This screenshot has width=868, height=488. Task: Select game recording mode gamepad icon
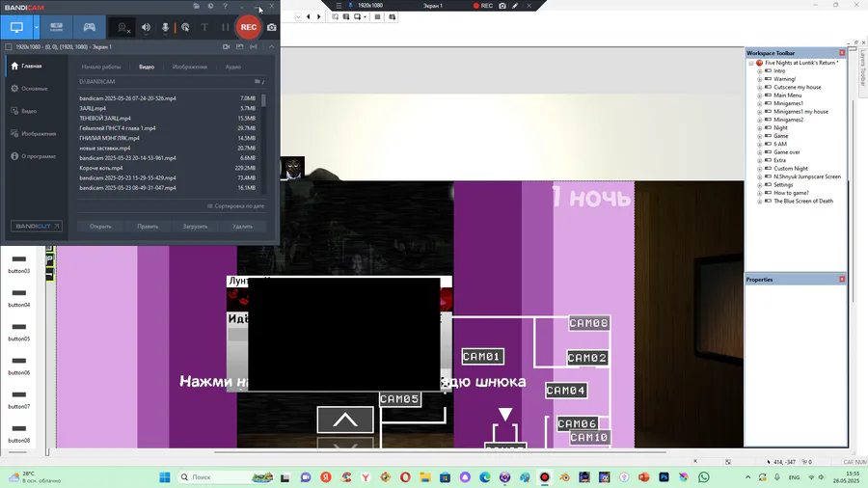(x=89, y=27)
